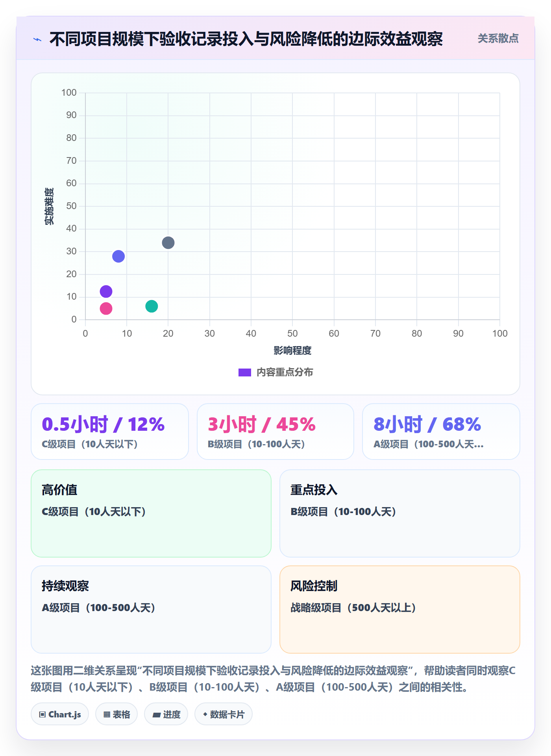This screenshot has height=756, width=551.
Task: Click the 进度 tag chip
Action: pos(166,714)
